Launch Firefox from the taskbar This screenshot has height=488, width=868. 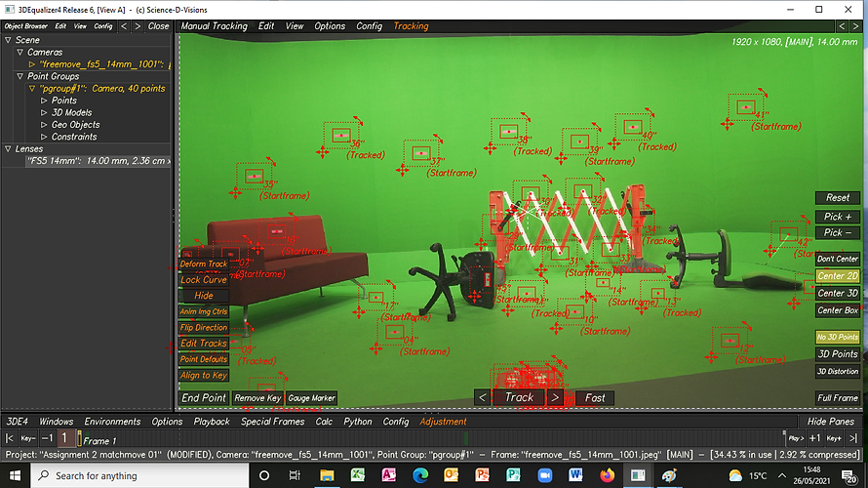[x=607, y=475]
